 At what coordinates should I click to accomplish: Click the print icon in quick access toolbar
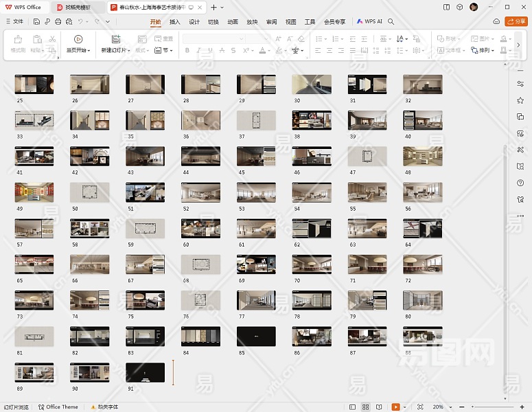pos(58,21)
